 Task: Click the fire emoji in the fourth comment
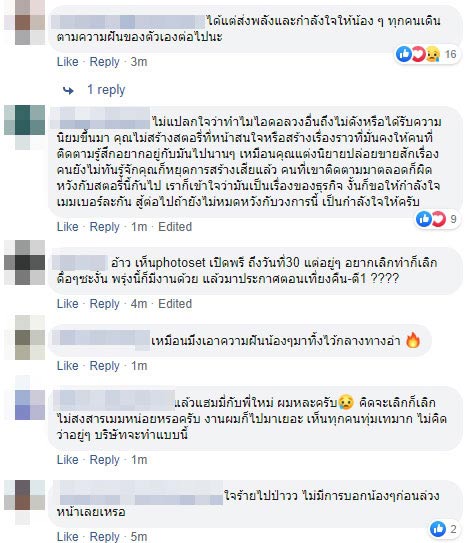coord(413,341)
